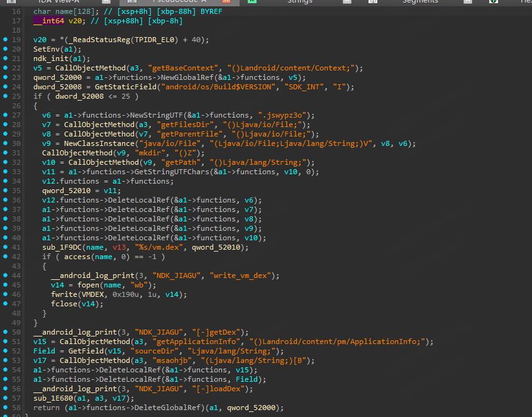Jump to NewClassInstance function
Viewport: 532px width, 417px height.
[99, 143]
